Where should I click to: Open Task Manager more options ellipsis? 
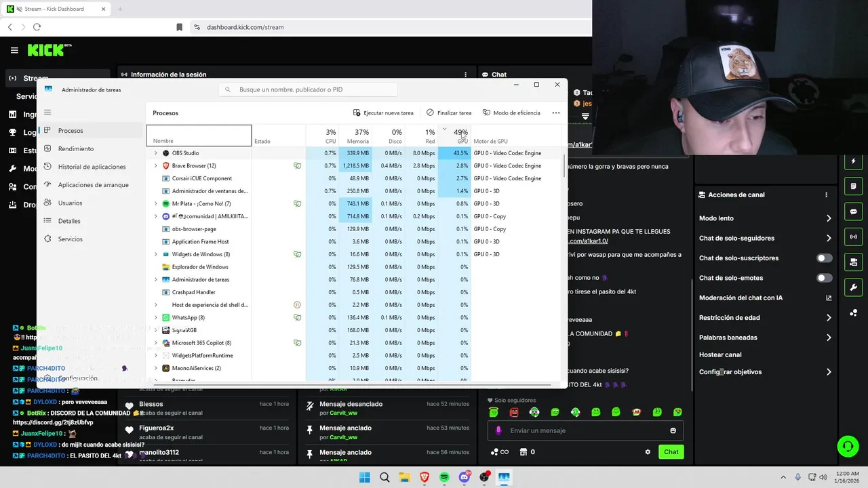tap(556, 113)
